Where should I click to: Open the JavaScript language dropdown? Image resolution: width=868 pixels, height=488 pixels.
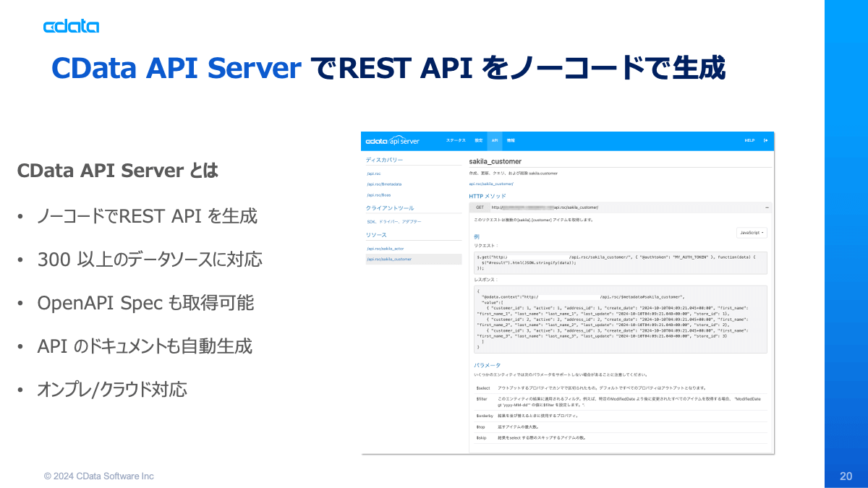point(752,233)
